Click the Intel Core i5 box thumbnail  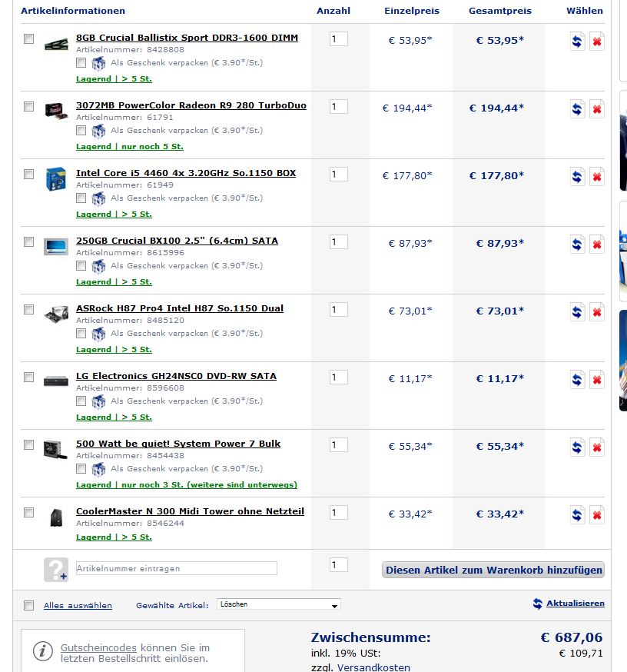pyautogui.click(x=56, y=178)
